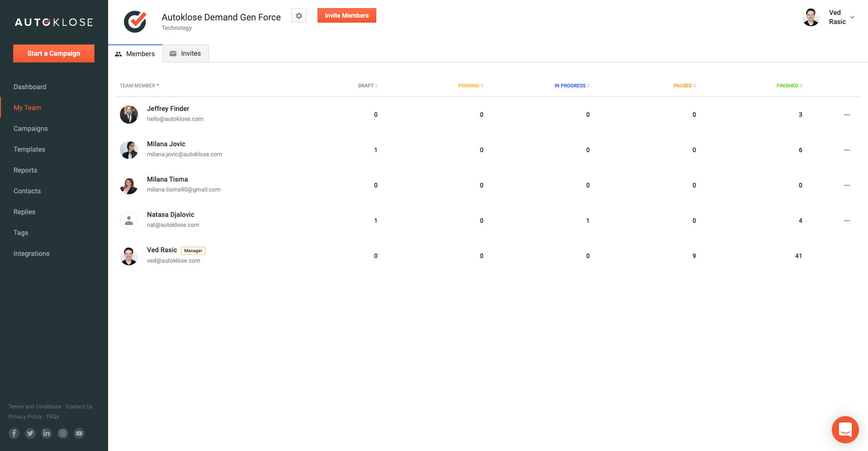Open Integrations in sidebar
This screenshot has width=868, height=451.
click(32, 254)
